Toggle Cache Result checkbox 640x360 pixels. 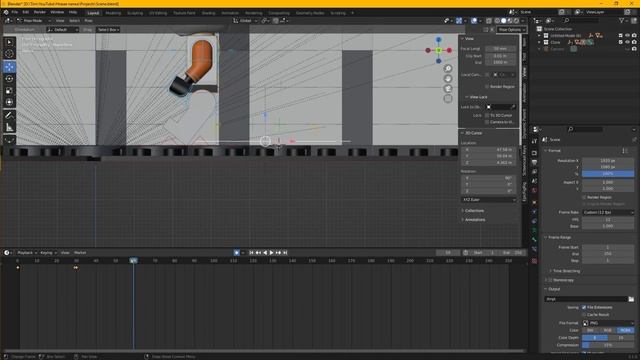click(x=584, y=315)
